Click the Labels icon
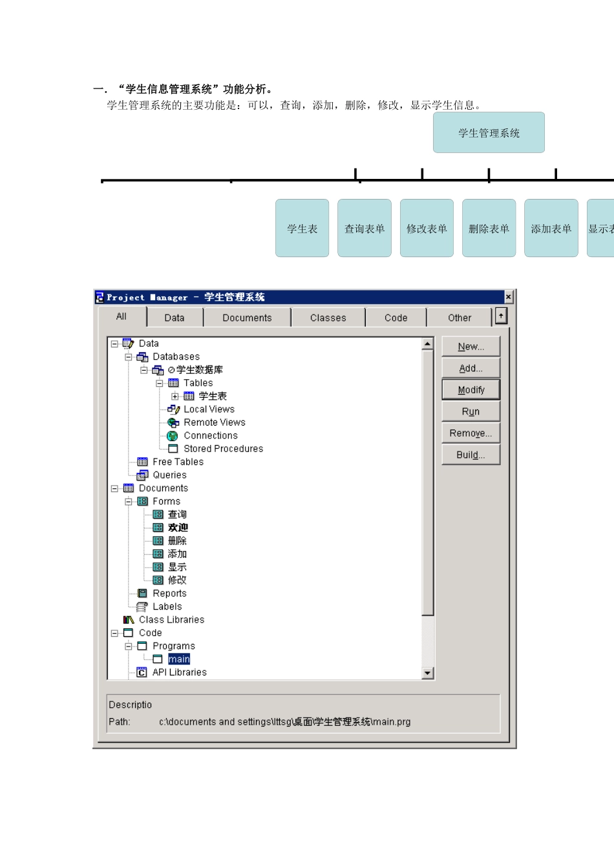 coord(142,606)
